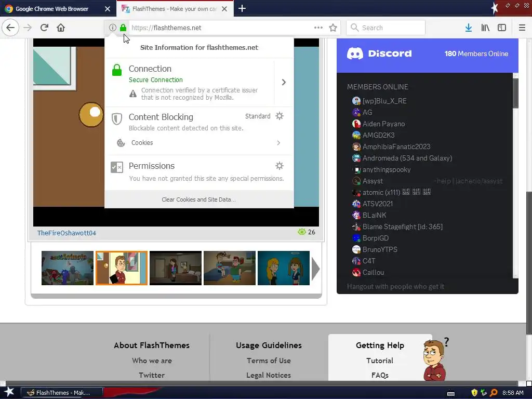Close the FlashThemes tab

(224, 9)
